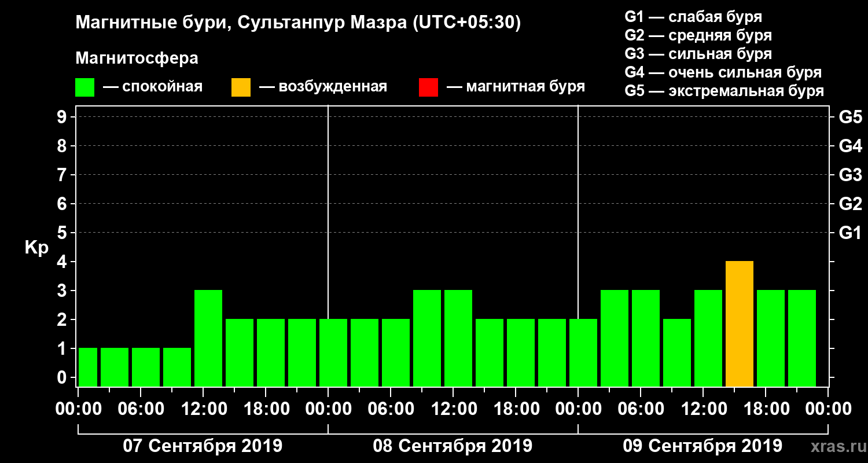Select the Kp 1 bar covering 06:00 on 07 Сентября
Image resolution: width=868 pixels, height=463 pixels.
[x=146, y=367]
